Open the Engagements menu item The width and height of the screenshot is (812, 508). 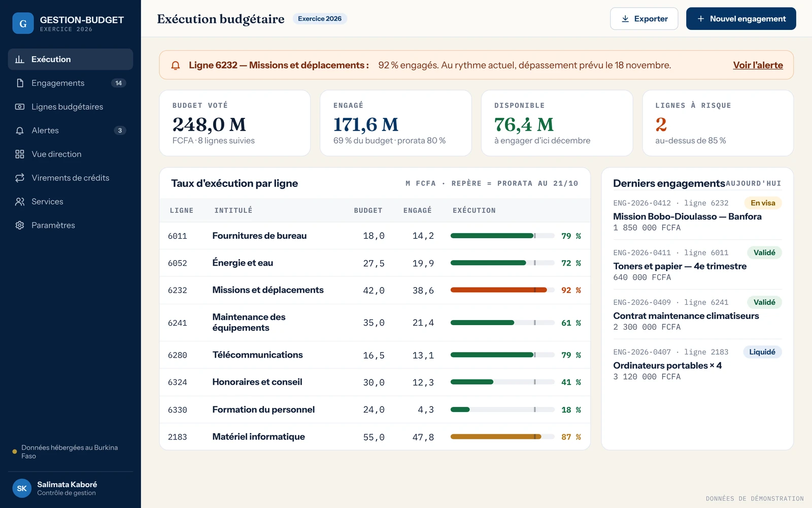click(71, 83)
